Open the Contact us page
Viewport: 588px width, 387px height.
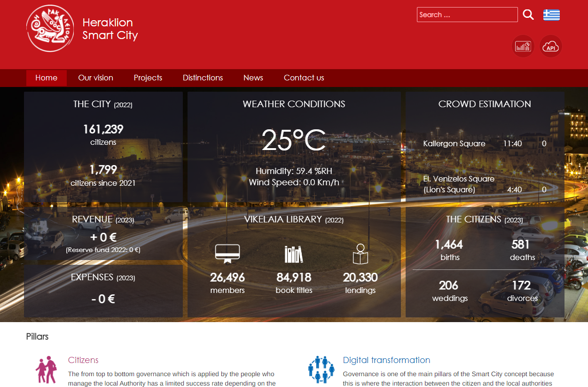(x=304, y=78)
